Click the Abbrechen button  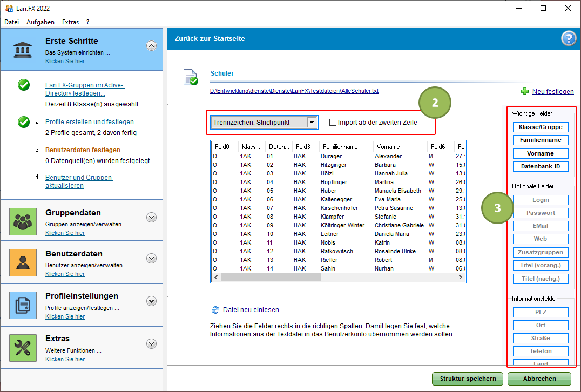coord(539,379)
